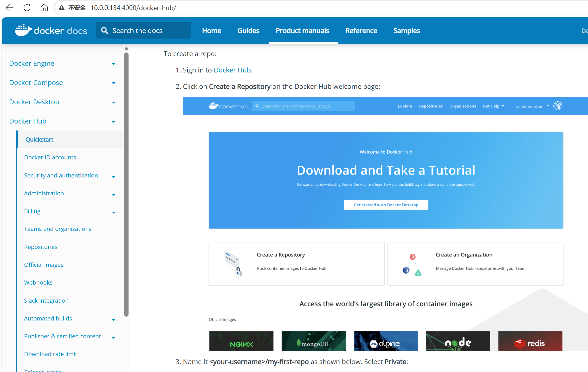Open the Administration sidebar entry
The height and width of the screenshot is (372, 588).
pos(44,193)
